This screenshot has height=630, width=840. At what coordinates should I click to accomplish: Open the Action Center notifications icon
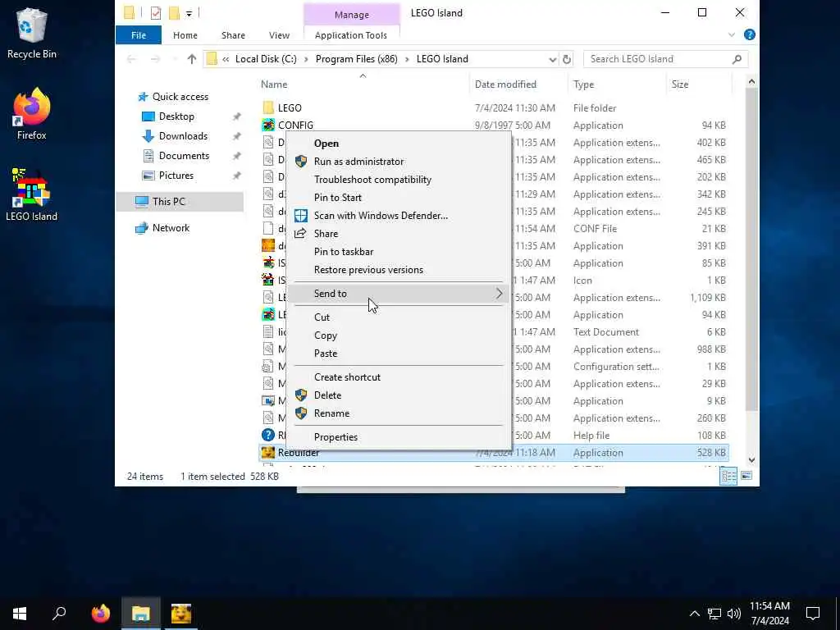click(813, 614)
